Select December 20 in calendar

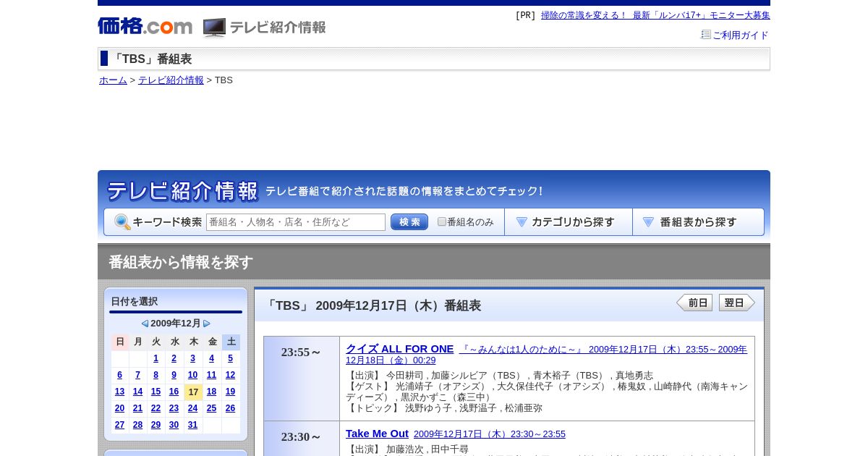tap(119, 408)
